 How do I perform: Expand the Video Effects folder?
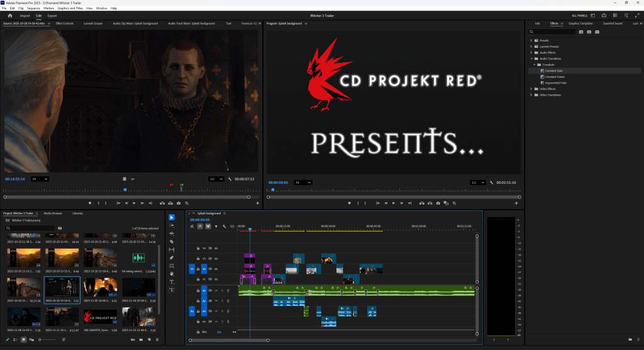(532, 89)
